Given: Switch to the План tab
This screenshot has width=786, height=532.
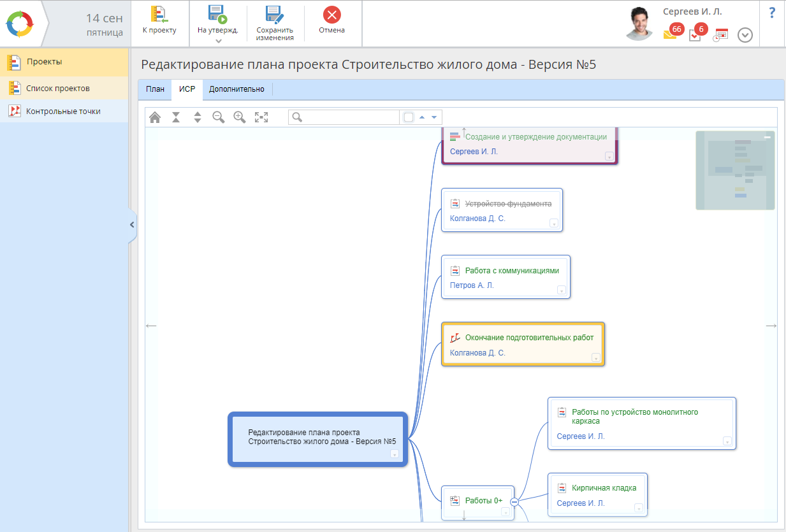Looking at the screenshot, I should click(155, 89).
